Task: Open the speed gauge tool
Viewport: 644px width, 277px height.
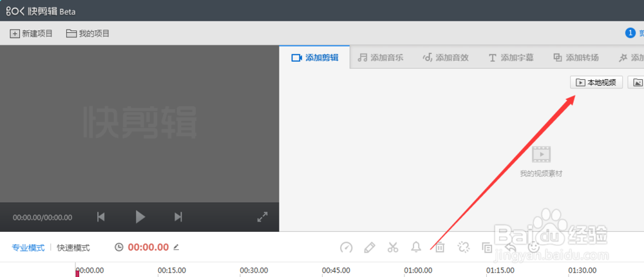Action: (346, 247)
